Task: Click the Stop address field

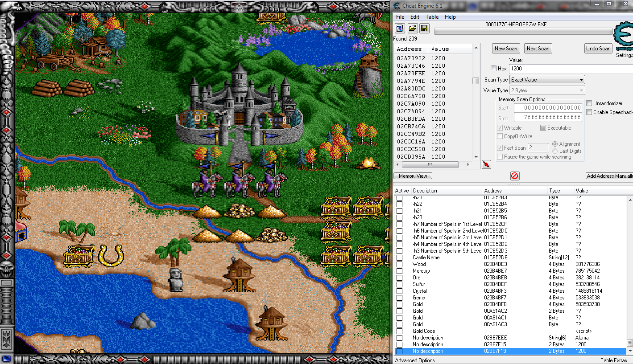Action: [x=548, y=118]
